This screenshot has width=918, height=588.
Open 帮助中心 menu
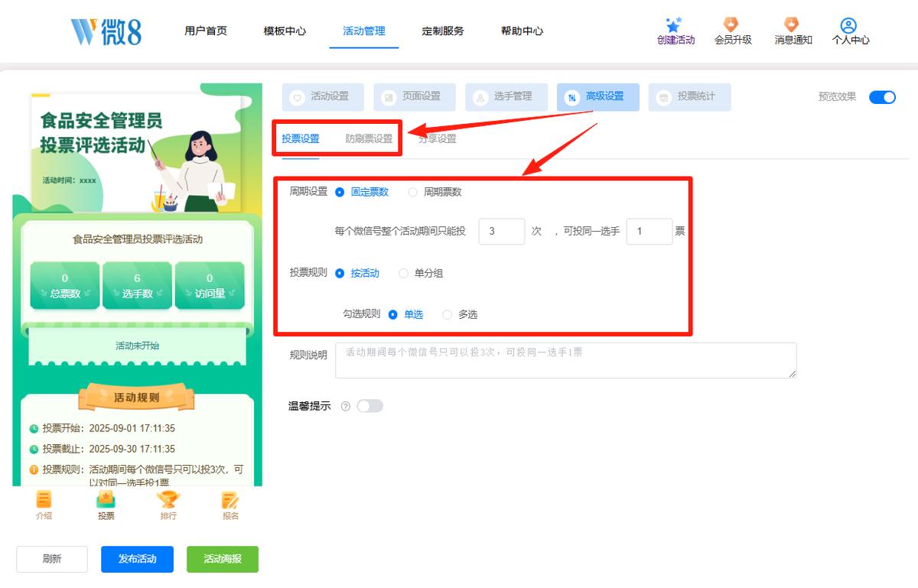point(522,31)
